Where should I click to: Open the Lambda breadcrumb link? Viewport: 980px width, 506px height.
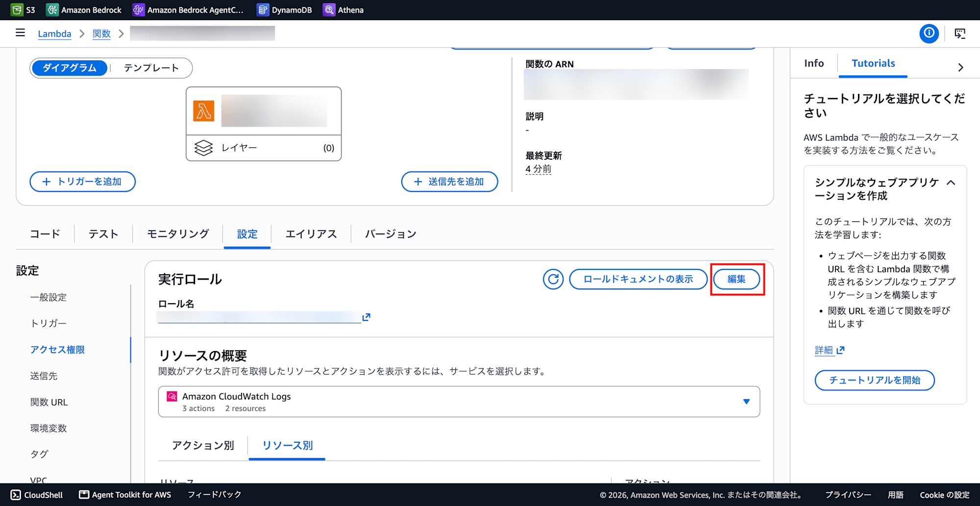click(x=54, y=33)
